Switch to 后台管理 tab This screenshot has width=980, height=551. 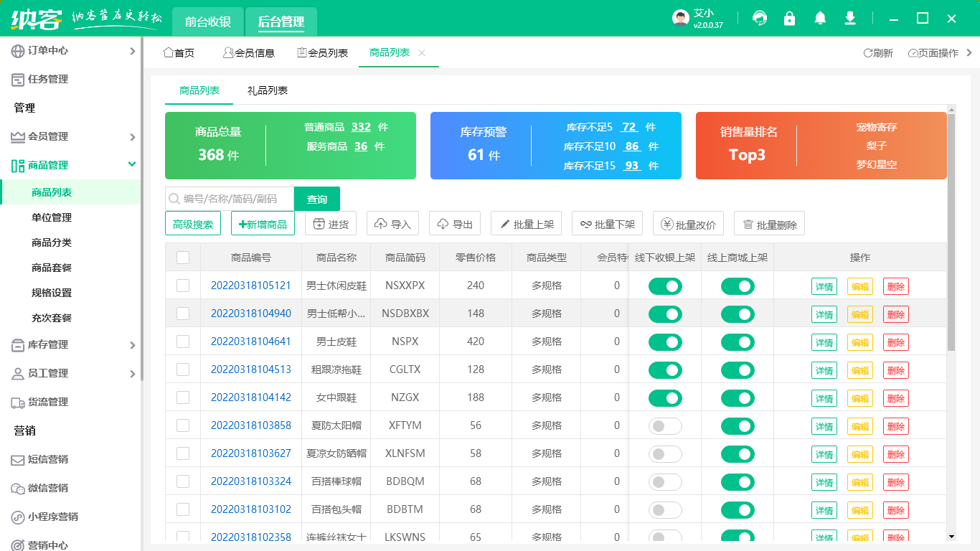(x=281, y=22)
